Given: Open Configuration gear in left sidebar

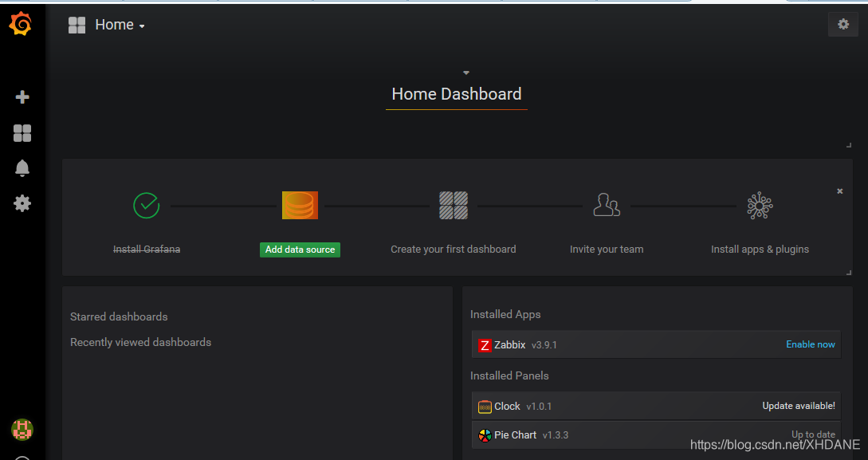Looking at the screenshot, I should coord(22,203).
